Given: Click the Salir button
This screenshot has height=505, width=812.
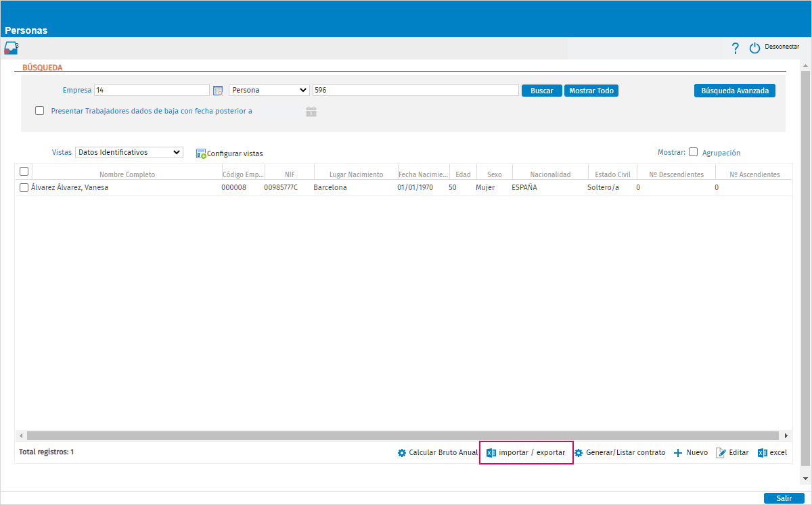Looking at the screenshot, I should pos(784,498).
